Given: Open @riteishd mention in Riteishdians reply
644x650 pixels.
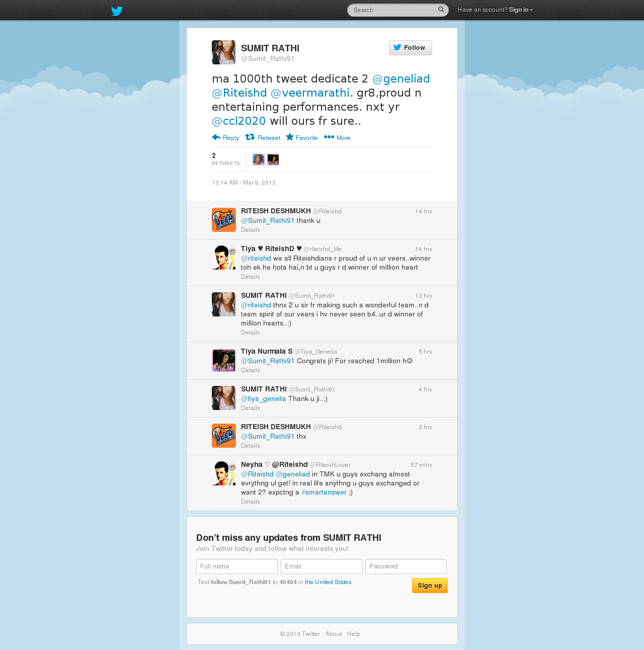Looking at the screenshot, I should point(256,259).
